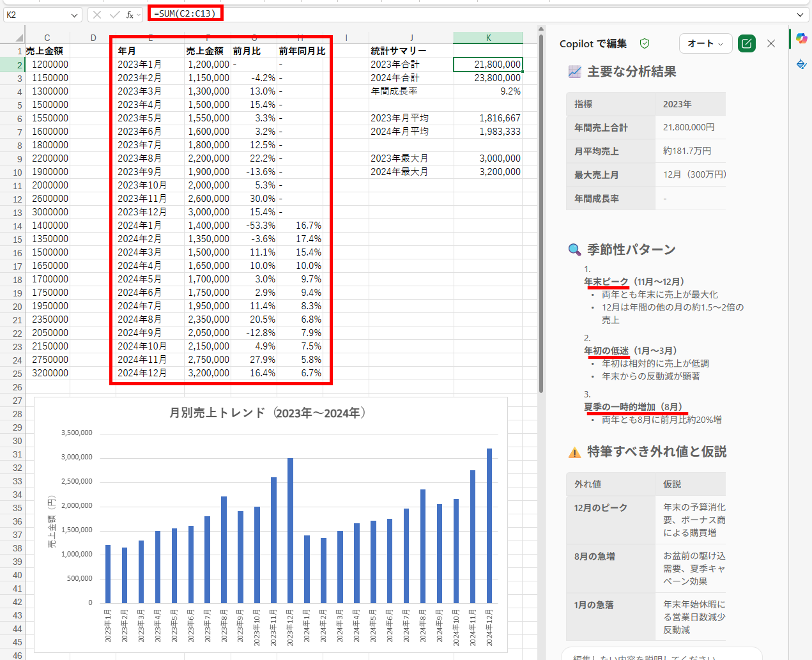Select cell K3 with value 23,800,000
812x660 pixels.
(x=488, y=78)
